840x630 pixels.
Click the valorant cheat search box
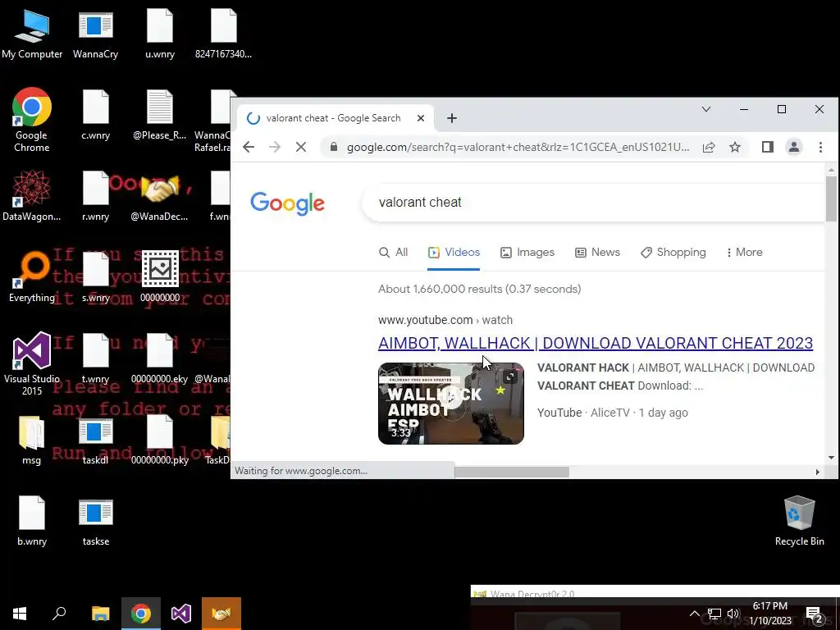(594, 203)
